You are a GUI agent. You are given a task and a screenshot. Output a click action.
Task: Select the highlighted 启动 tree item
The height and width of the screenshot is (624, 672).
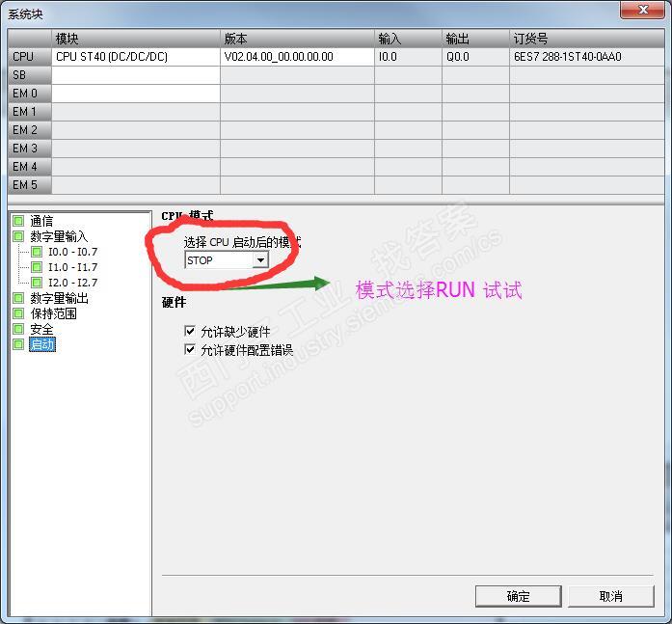[x=42, y=344]
